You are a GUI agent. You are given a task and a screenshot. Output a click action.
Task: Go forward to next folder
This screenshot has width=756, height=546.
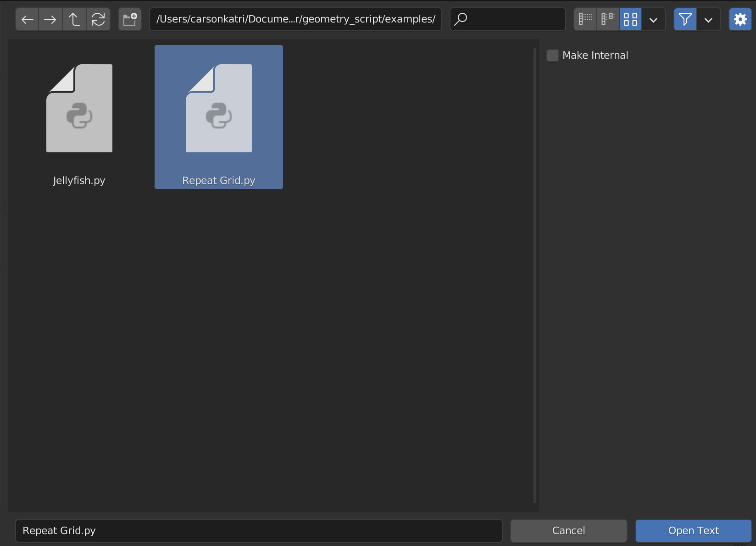tap(50, 19)
